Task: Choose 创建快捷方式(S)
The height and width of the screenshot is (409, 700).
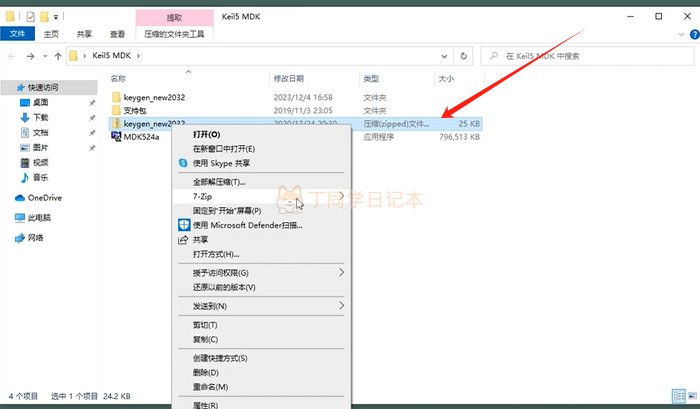Action: click(x=220, y=358)
